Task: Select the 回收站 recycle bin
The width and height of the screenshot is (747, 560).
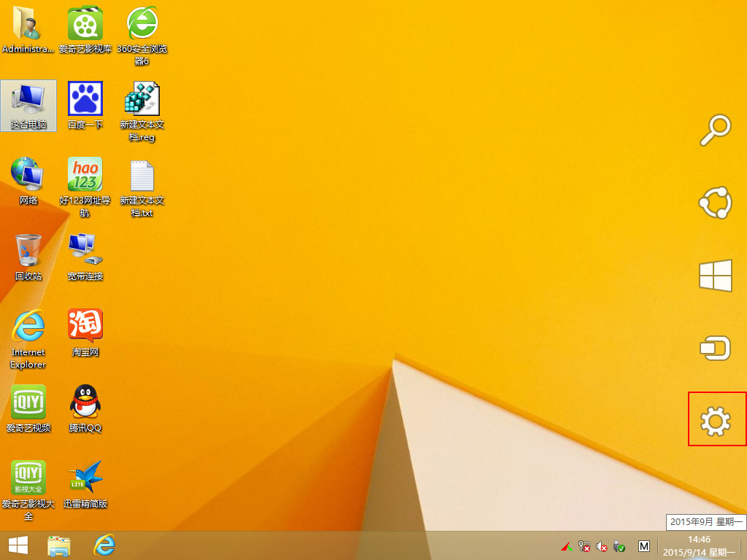Action: [x=28, y=257]
